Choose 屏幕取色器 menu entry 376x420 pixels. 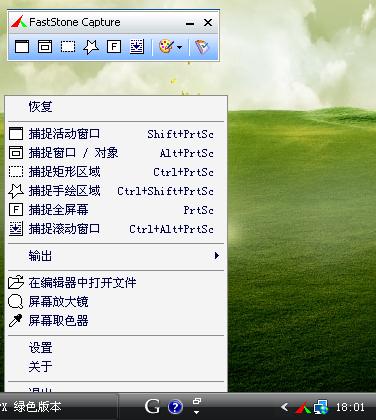(x=116, y=321)
